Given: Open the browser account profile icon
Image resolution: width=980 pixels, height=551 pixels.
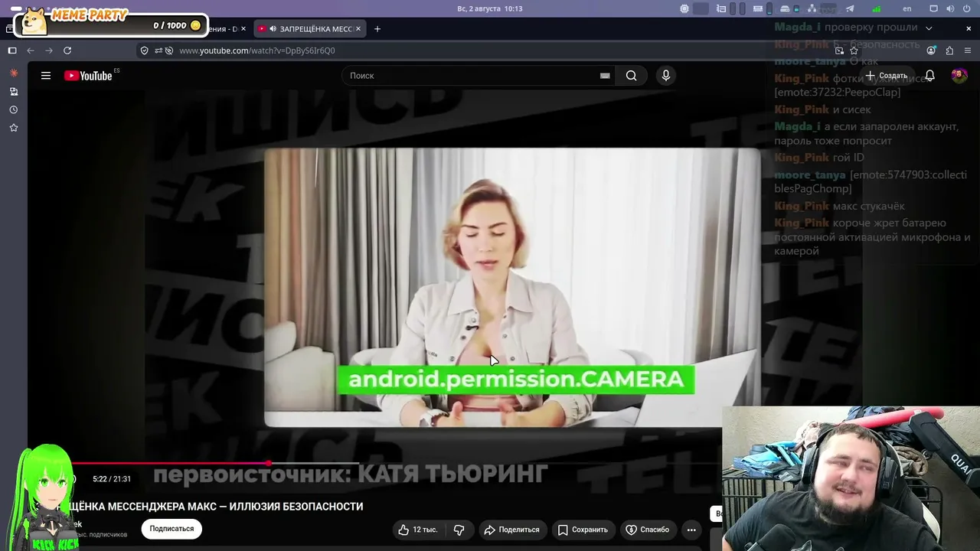Looking at the screenshot, I should pyautogui.click(x=931, y=51).
